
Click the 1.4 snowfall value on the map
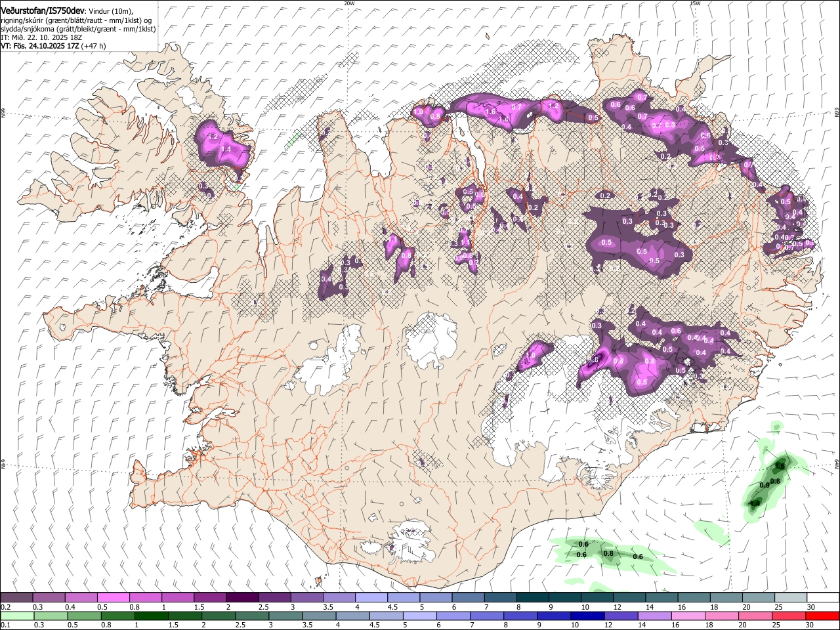click(226, 150)
